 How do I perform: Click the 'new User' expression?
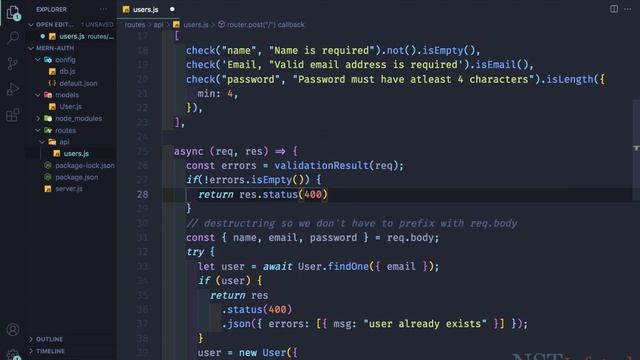pos(262,353)
